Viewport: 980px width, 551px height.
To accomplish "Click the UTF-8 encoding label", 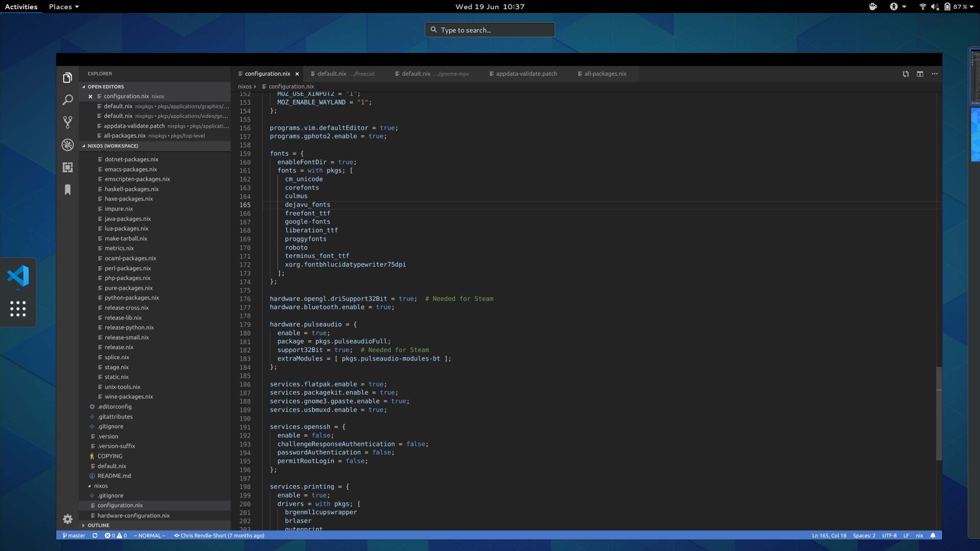I will [x=889, y=535].
